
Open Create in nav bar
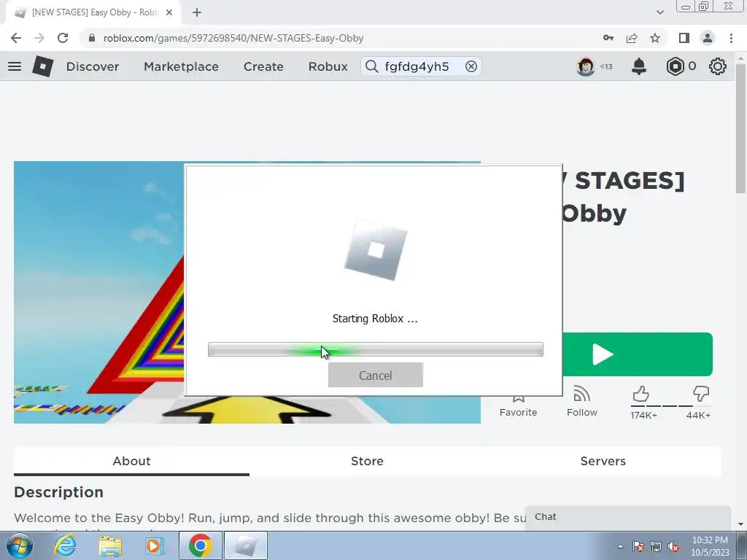[x=263, y=66]
